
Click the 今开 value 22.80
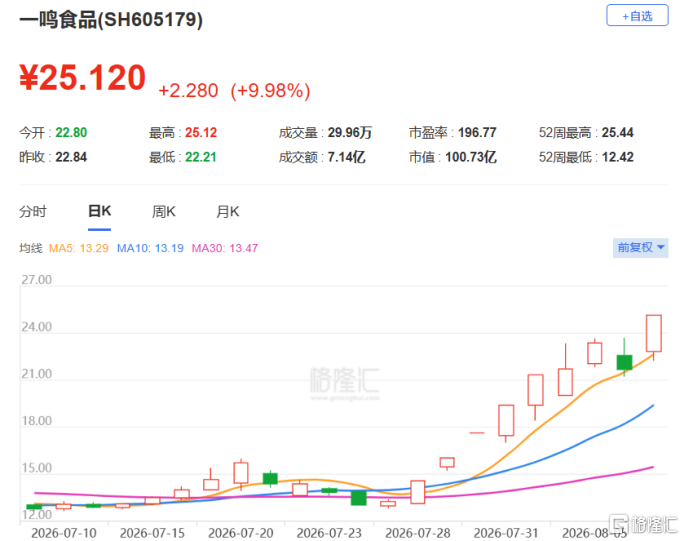coord(71,132)
